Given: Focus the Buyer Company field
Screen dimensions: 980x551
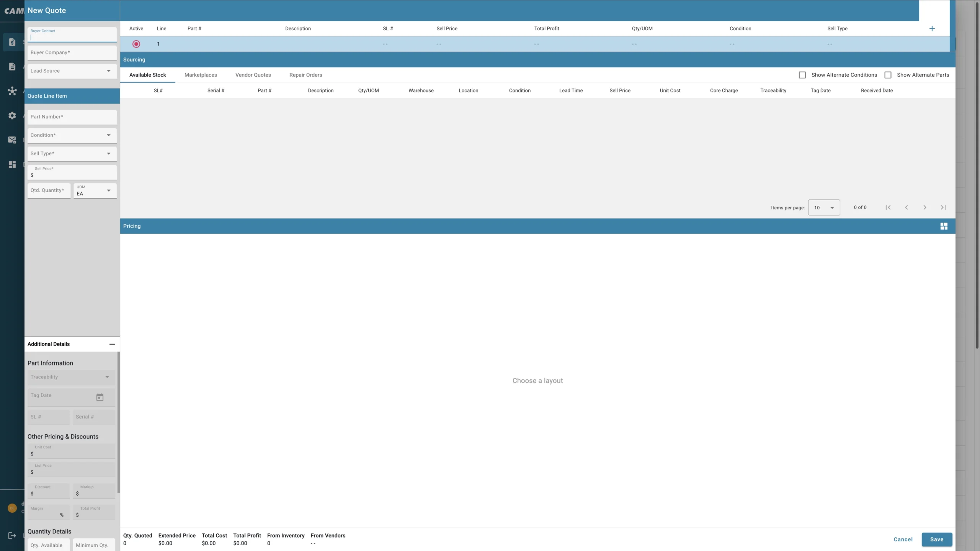Looking at the screenshot, I should [72, 53].
